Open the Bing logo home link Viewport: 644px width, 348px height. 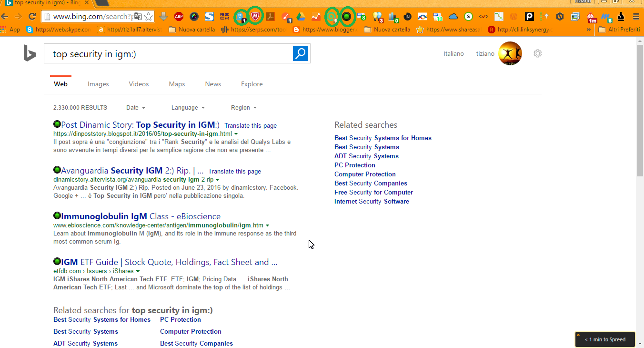click(30, 53)
